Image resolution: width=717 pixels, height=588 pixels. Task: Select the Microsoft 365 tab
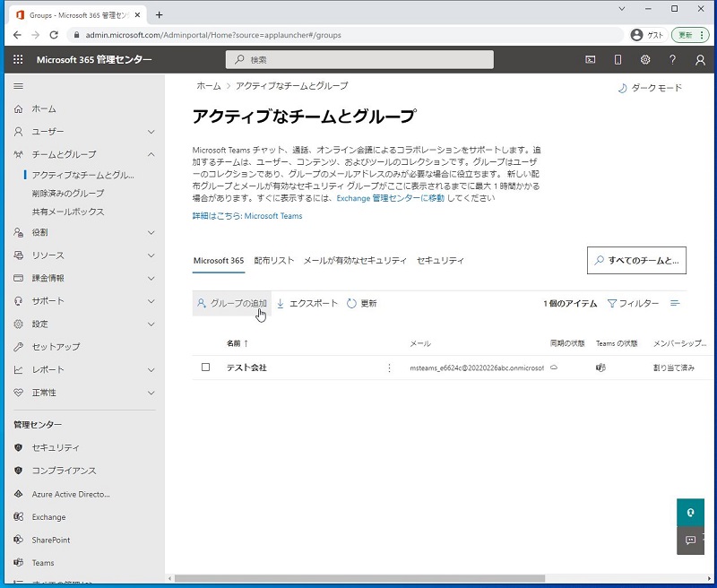click(x=219, y=261)
